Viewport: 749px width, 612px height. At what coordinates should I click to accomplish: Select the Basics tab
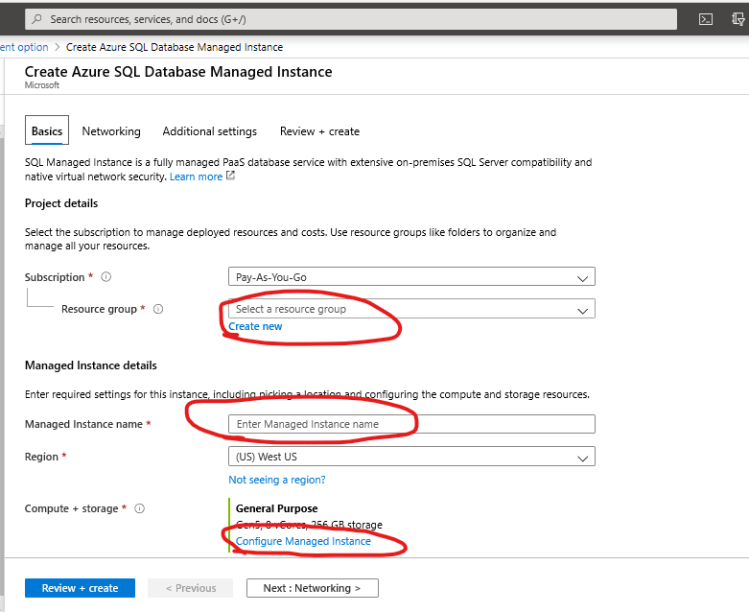tap(47, 130)
